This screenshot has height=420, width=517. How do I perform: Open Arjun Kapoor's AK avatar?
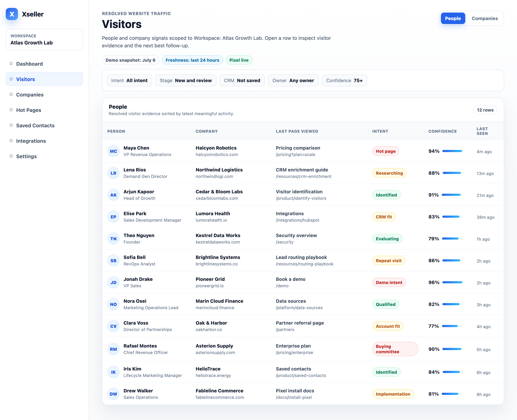[113, 195]
